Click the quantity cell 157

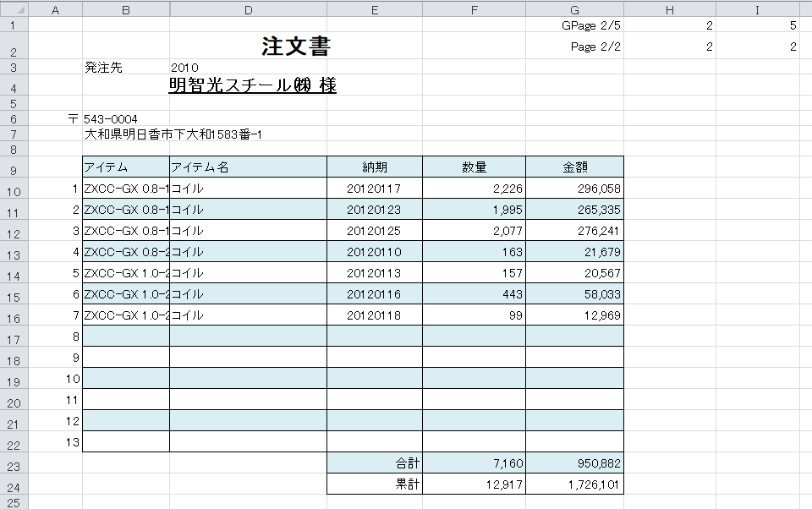[474, 273]
